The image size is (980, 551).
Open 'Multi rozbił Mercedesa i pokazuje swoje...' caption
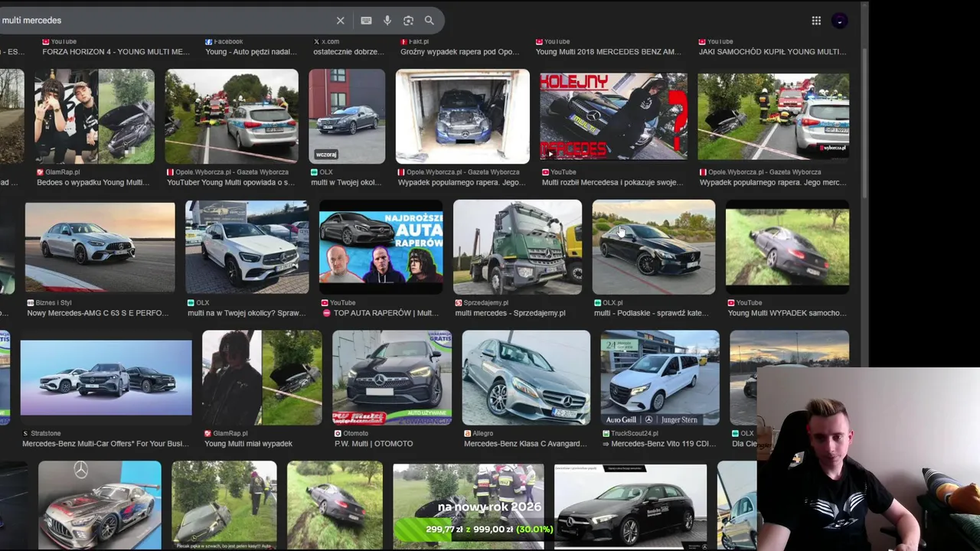(x=612, y=183)
